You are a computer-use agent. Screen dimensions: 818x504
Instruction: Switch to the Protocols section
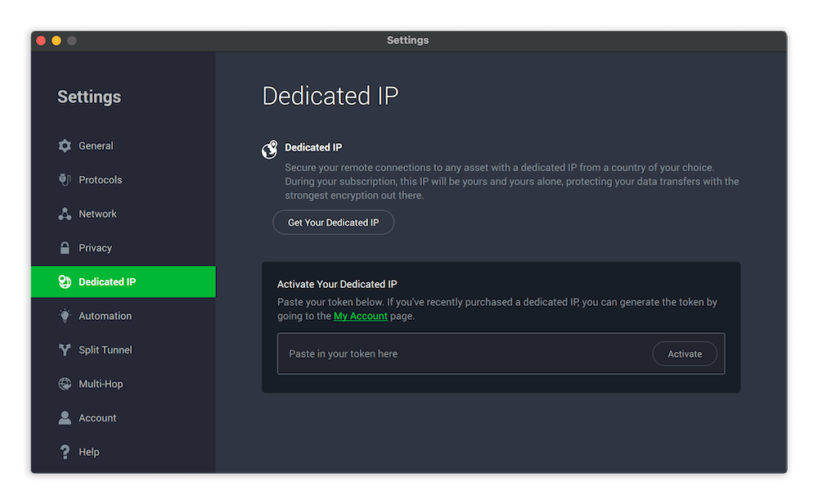click(x=100, y=180)
